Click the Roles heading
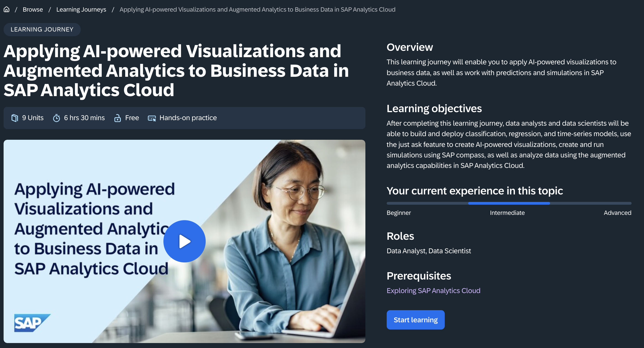This screenshot has width=644, height=348. 400,236
